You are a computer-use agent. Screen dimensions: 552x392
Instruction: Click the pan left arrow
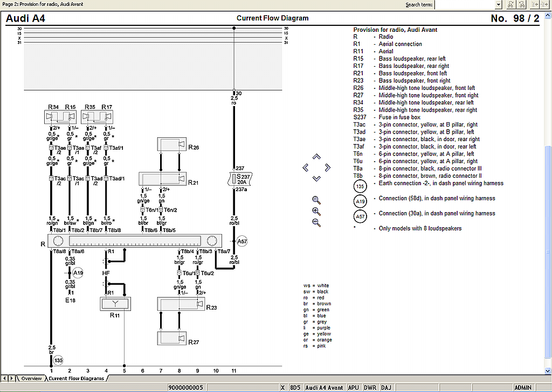click(306, 167)
